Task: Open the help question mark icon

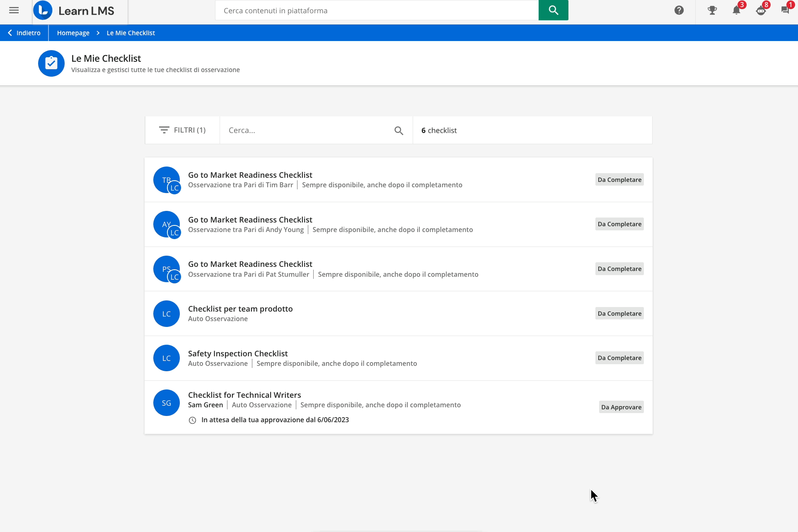Action: 679,10
